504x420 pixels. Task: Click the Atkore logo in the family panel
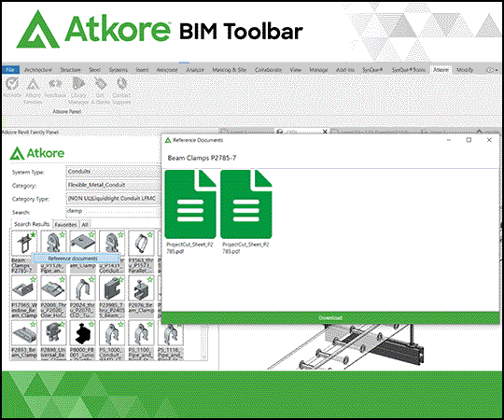point(37,153)
